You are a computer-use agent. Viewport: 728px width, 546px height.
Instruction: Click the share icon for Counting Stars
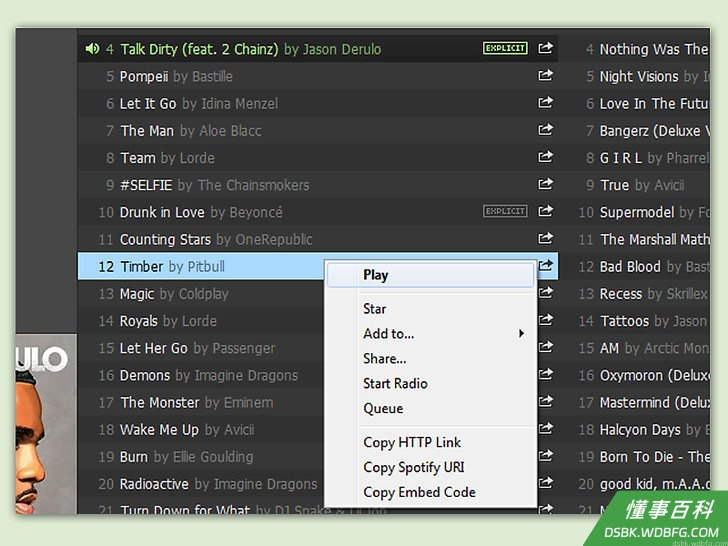(546, 238)
